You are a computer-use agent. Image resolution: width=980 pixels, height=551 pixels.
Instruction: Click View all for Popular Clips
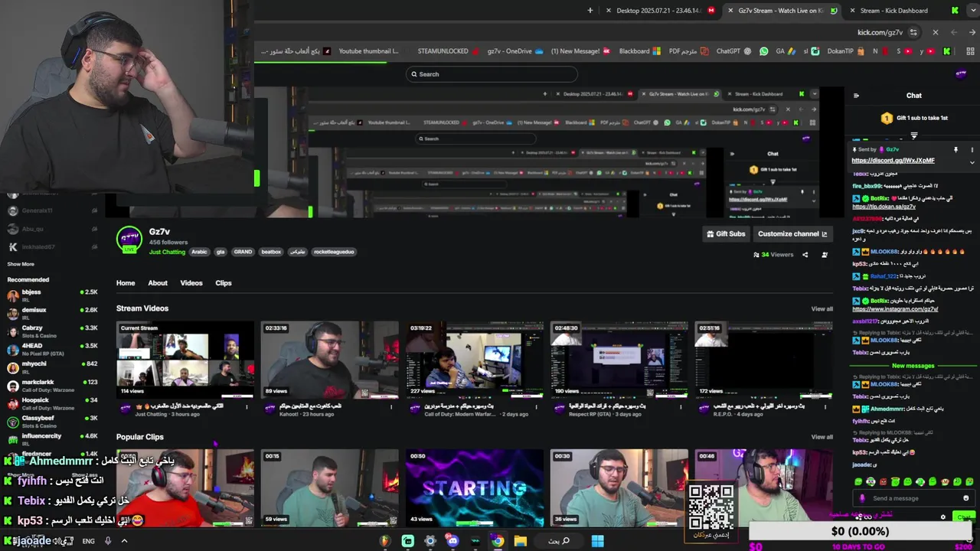[822, 437]
